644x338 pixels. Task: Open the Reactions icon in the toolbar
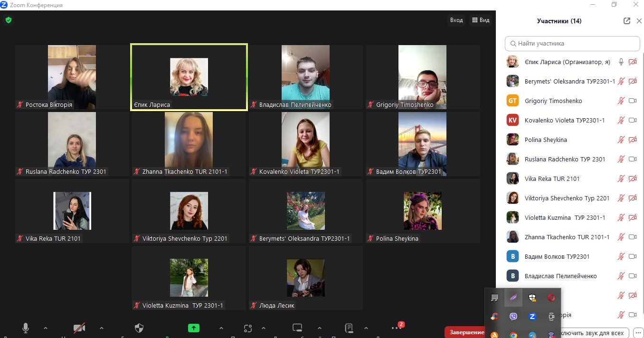[x=247, y=328]
